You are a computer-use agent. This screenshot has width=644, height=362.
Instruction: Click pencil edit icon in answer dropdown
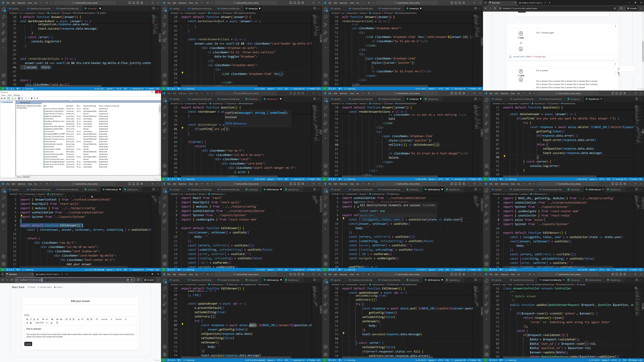coord(618,69)
